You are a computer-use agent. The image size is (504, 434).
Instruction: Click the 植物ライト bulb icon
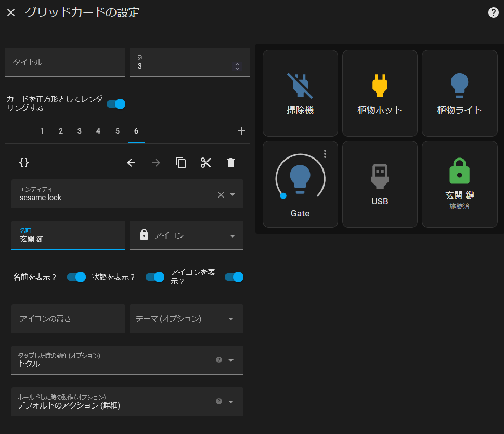pos(460,85)
